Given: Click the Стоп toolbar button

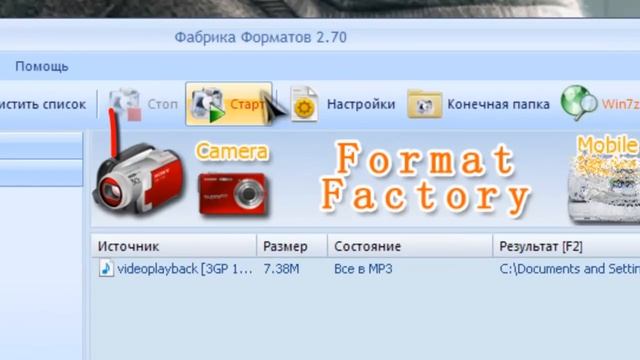Looking at the screenshot, I should click(143, 104).
